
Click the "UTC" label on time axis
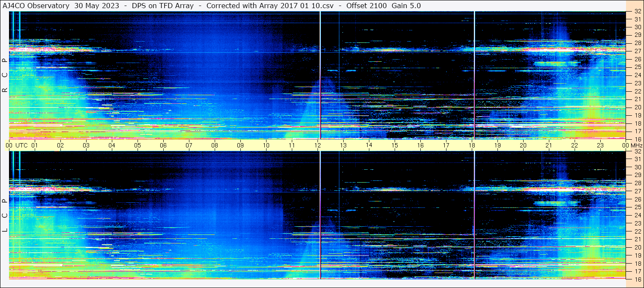(x=22, y=145)
